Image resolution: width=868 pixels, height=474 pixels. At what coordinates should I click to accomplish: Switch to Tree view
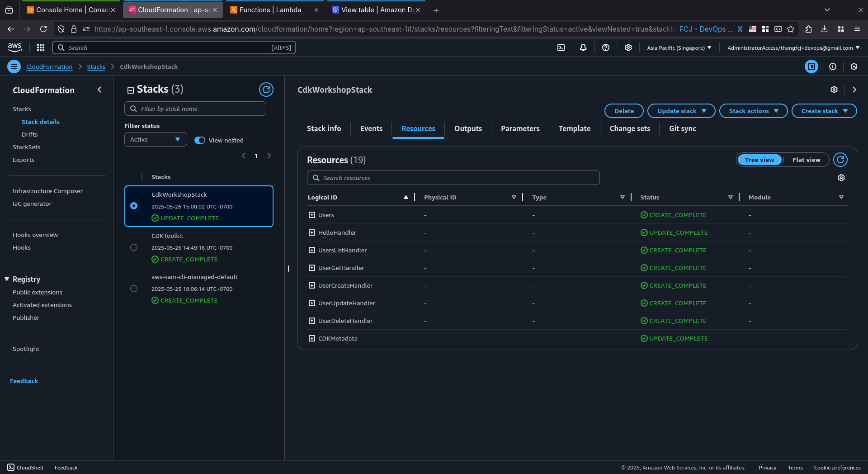tap(759, 160)
